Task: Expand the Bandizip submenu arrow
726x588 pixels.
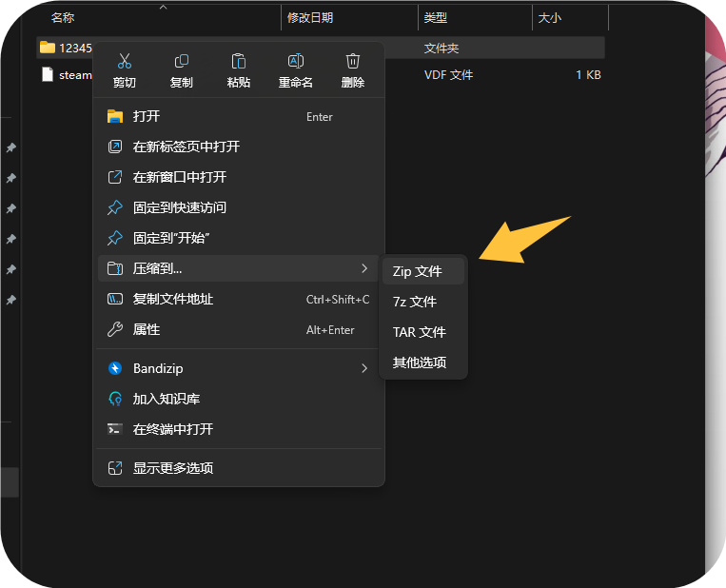Action: 363,368
